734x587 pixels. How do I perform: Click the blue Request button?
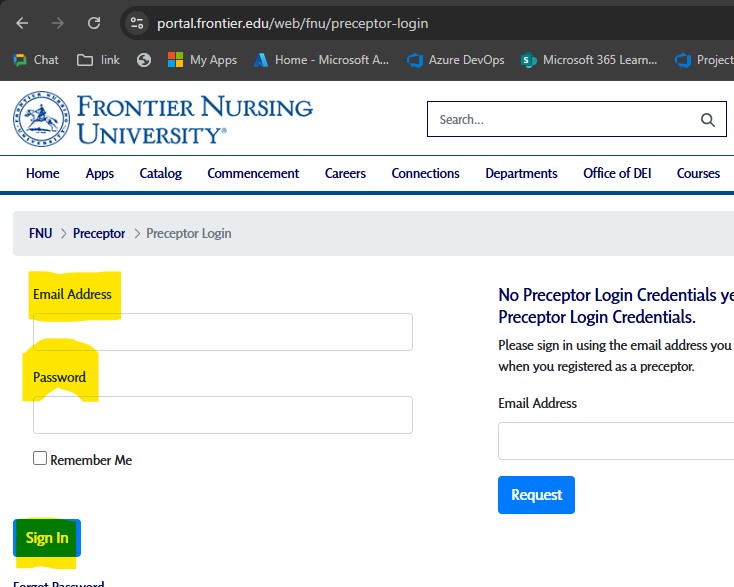(536, 495)
